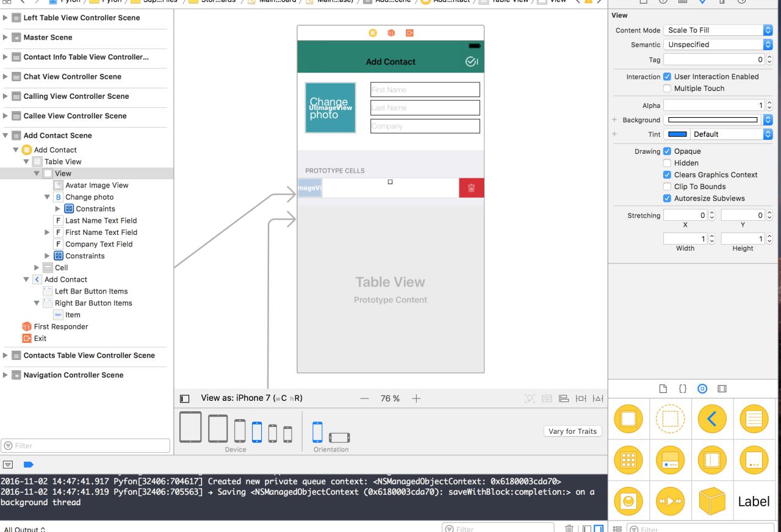
Task: Pick the AVKit Player View Controller object
Action: pos(669,501)
